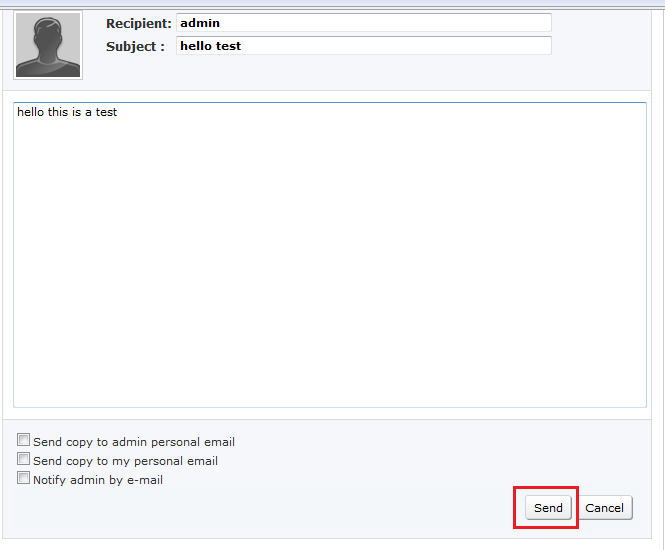Click the 'hello this is a test' line

point(67,112)
